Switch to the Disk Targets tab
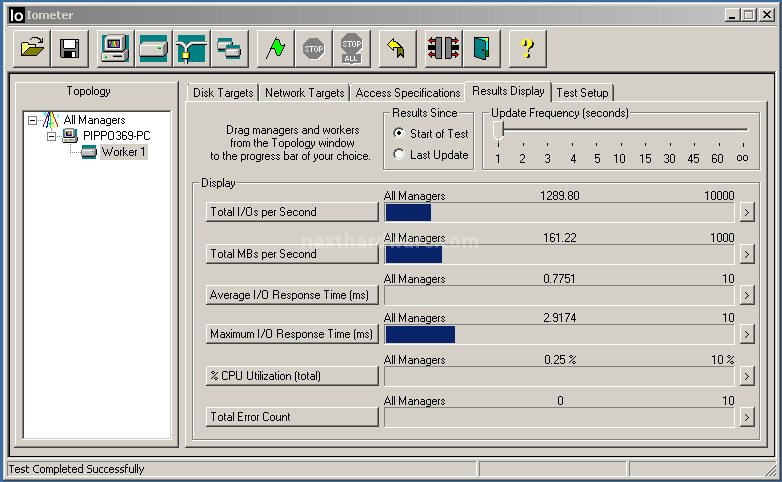This screenshot has width=782, height=482. [223, 93]
